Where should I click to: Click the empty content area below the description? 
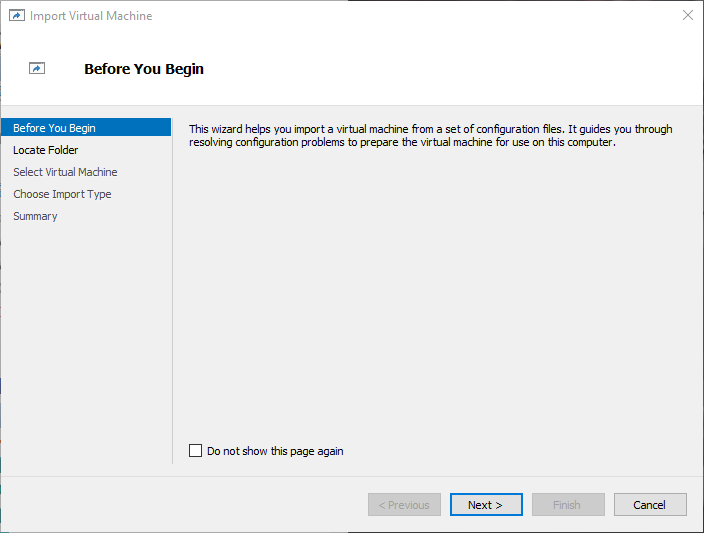pos(436,292)
